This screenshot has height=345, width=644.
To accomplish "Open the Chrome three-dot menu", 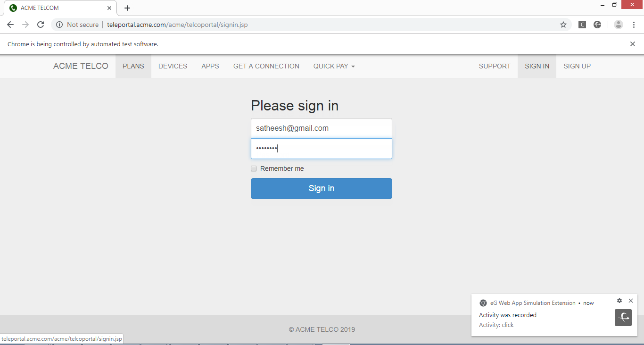I will (x=634, y=25).
